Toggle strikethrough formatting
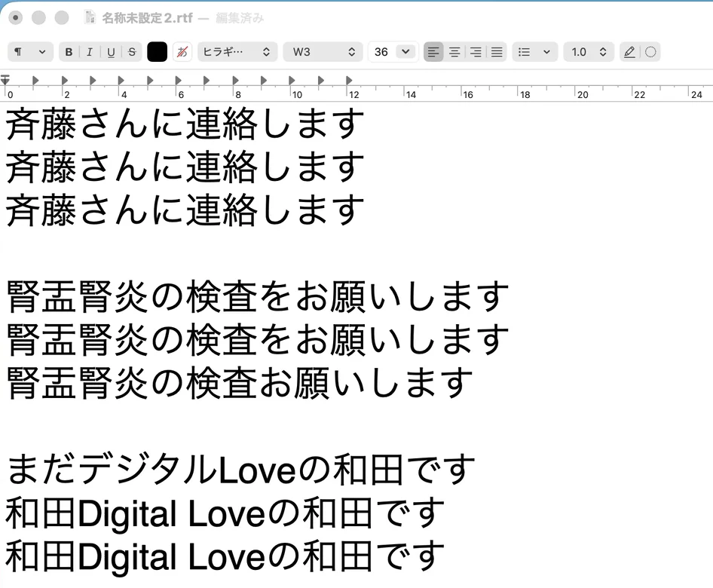Image resolution: width=713 pixels, height=588 pixels. (132, 52)
